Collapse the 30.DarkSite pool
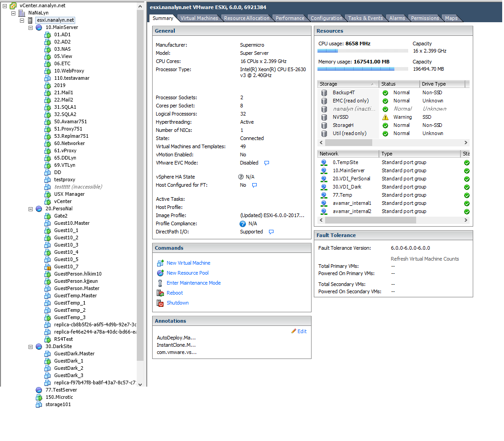The image size is (504, 441). click(x=30, y=347)
